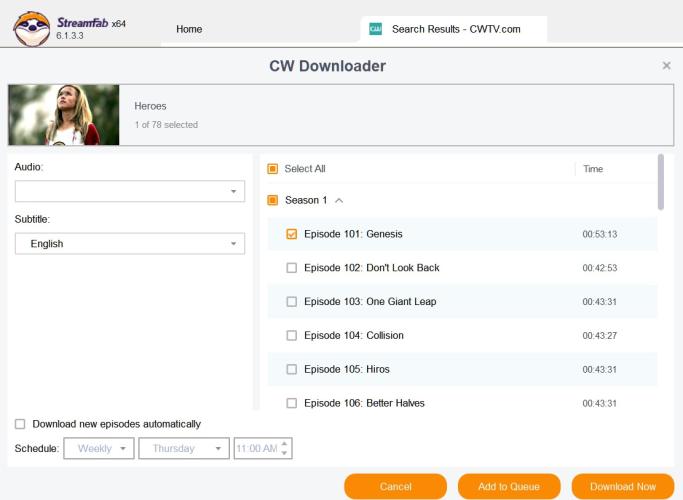Screen dimensions: 683x500
Task: Open the Subtitle dropdown showing English
Action: click(x=130, y=243)
